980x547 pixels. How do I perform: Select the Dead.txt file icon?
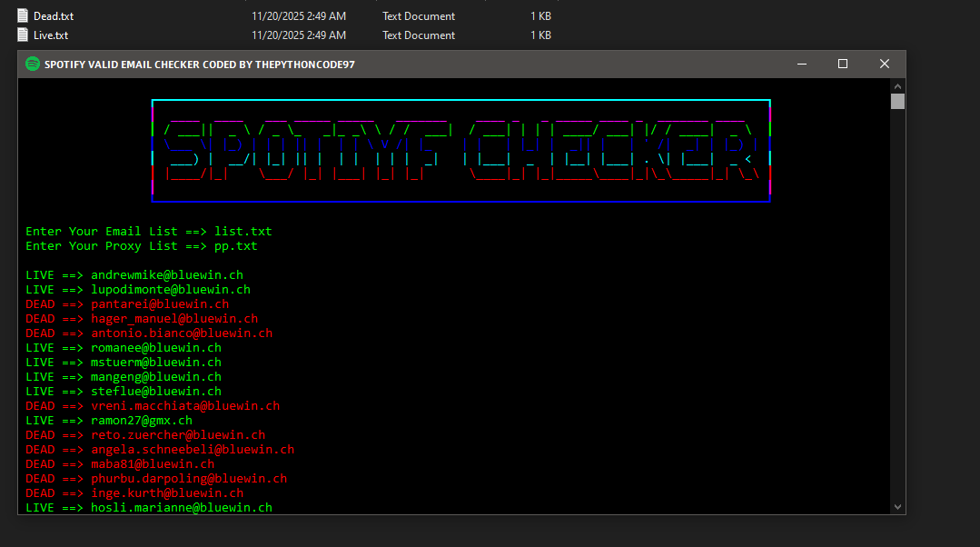pos(23,15)
